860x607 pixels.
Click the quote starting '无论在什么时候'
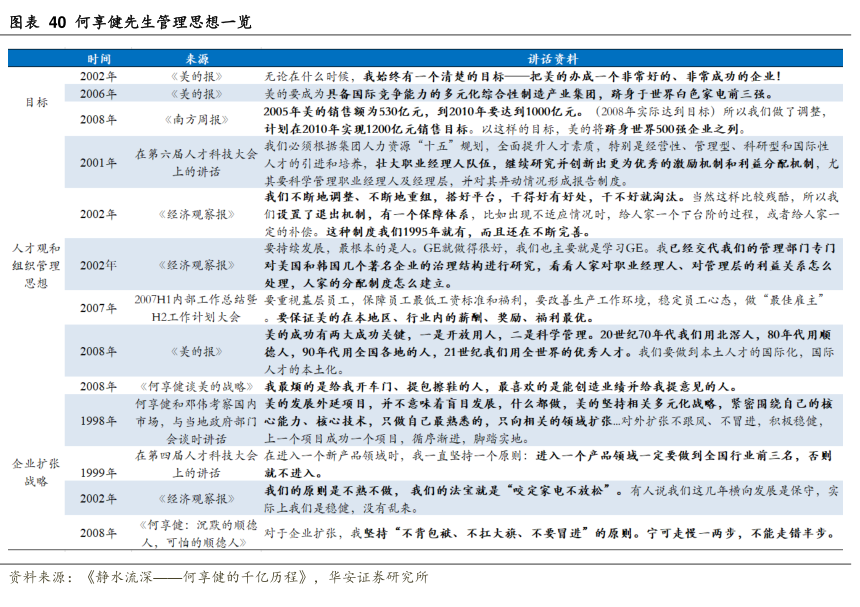523,76
